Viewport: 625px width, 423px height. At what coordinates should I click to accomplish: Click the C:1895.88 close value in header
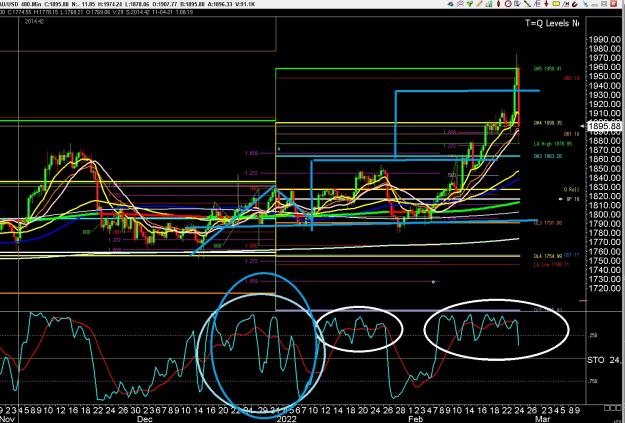pyautogui.click(x=56, y=4)
